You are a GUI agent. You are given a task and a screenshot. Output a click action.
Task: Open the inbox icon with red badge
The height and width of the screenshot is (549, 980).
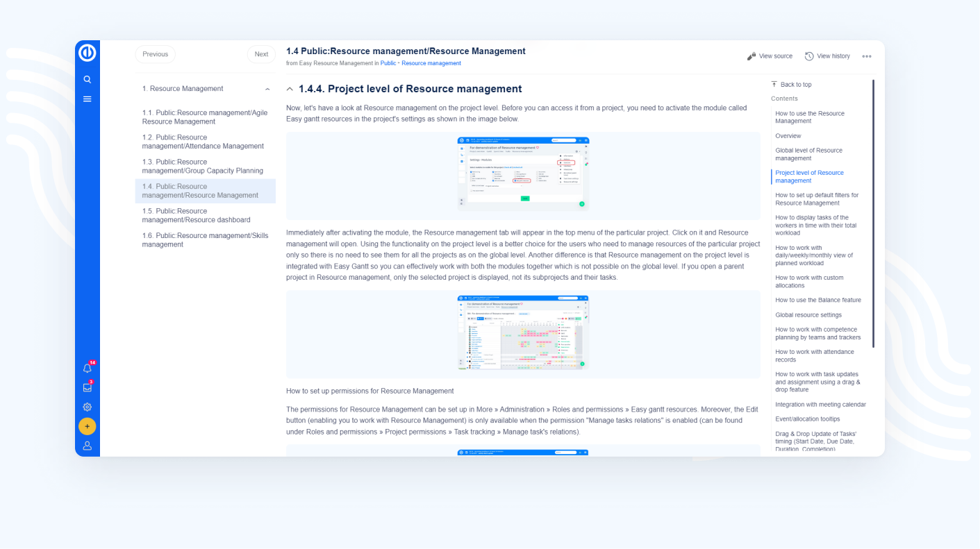88,388
